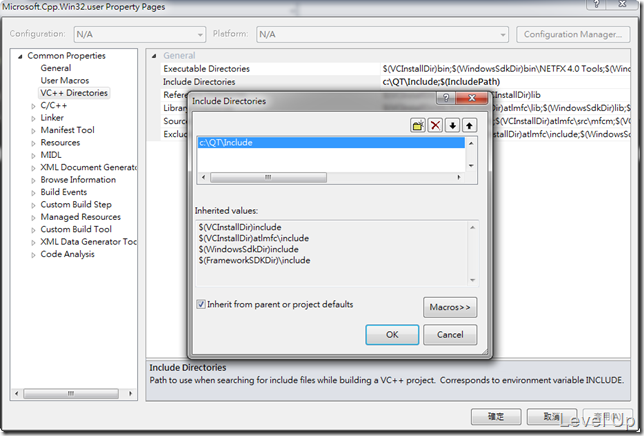Open the Macros>> panel
Viewport: 644px width, 436px height.
click(x=450, y=307)
